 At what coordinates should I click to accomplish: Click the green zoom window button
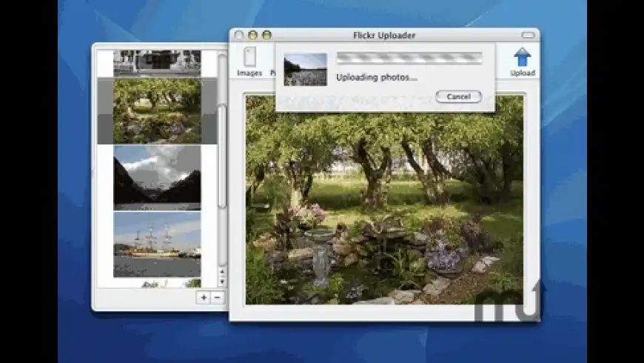point(266,35)
